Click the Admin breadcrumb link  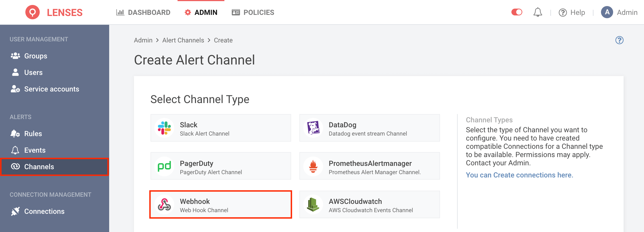(143, 40)
